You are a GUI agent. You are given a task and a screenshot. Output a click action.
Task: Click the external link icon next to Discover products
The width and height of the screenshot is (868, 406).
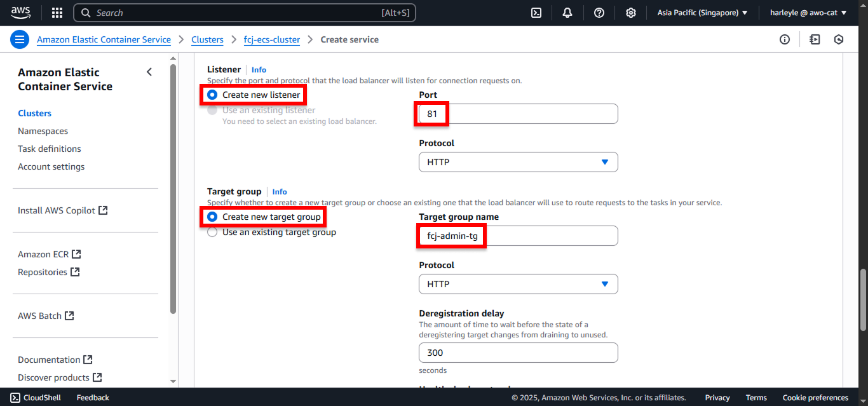pyautogui.click(x=97, y=377)
